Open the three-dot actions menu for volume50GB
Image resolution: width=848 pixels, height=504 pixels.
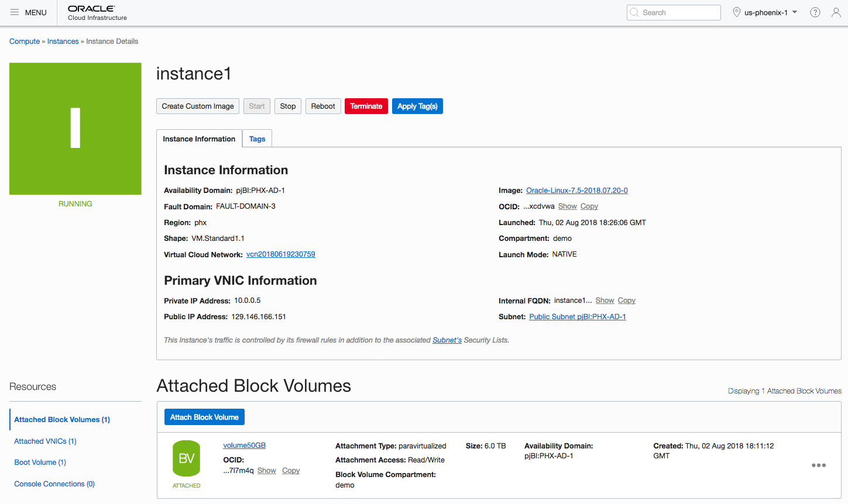click(x=818, y=465)
